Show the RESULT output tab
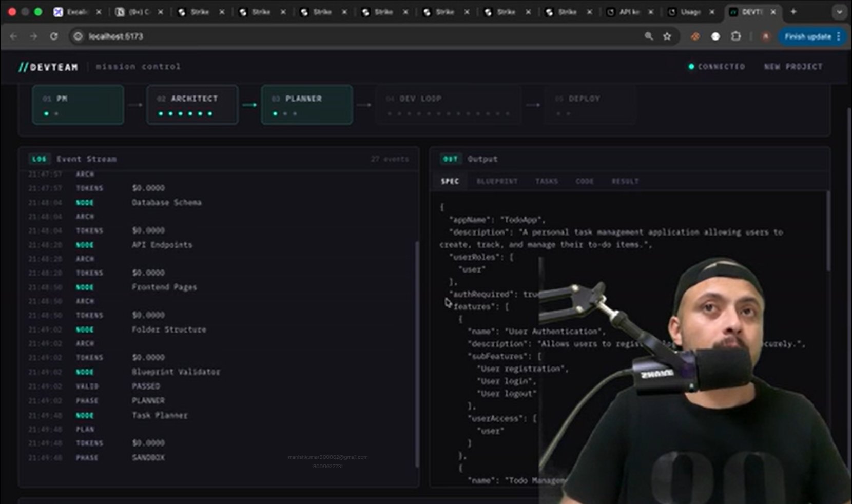 pyautogui.click(x=625, y=181)
